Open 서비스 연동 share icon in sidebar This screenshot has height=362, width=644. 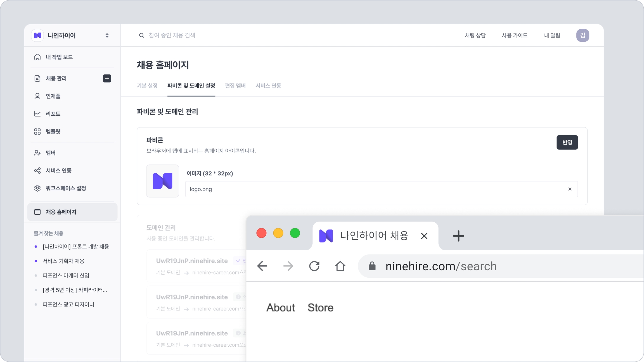click(x=37, y=170)
